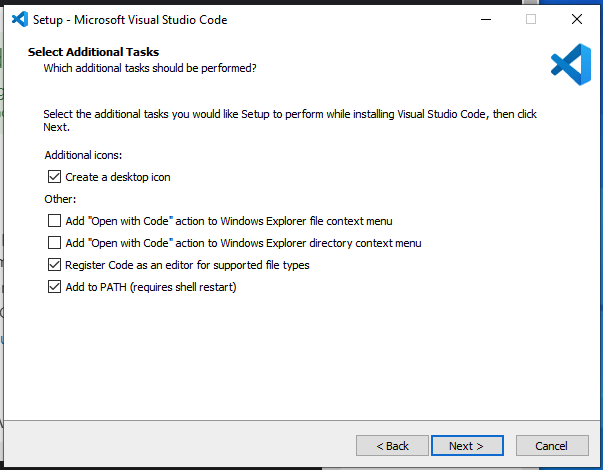Click the VS Code icon in title bar
Viewport: 603px width, 470px height.
click(19, 19)
